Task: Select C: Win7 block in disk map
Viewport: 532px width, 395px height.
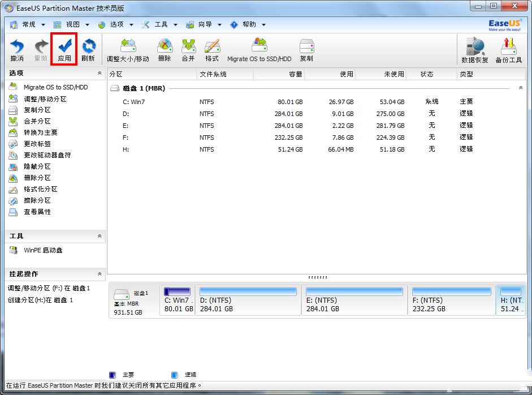Action: pos(178,300)
